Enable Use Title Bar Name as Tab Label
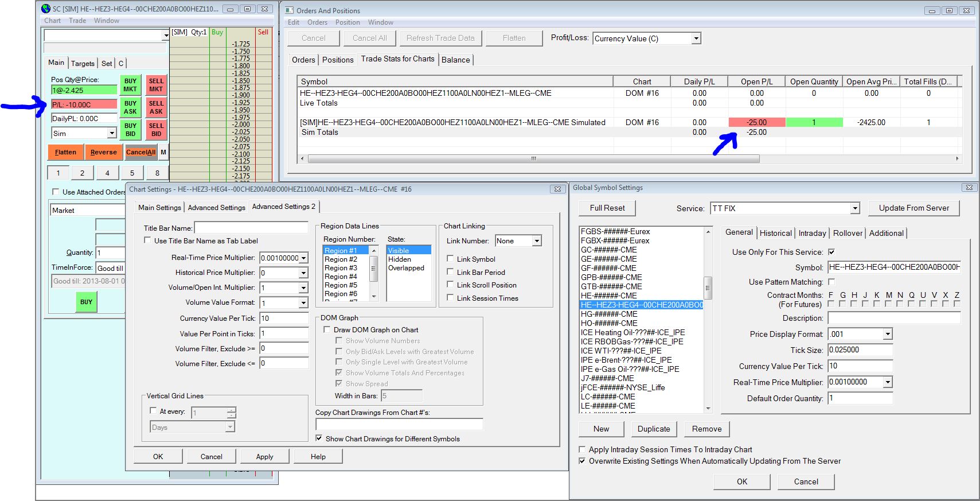Viewport: 980px width, 501px height. tap(148, 240)
